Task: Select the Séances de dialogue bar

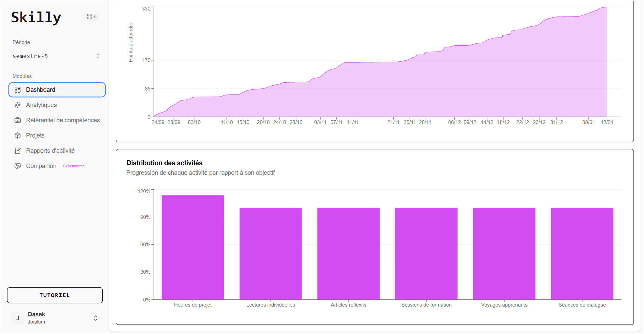Action: (x=582, y=254)
